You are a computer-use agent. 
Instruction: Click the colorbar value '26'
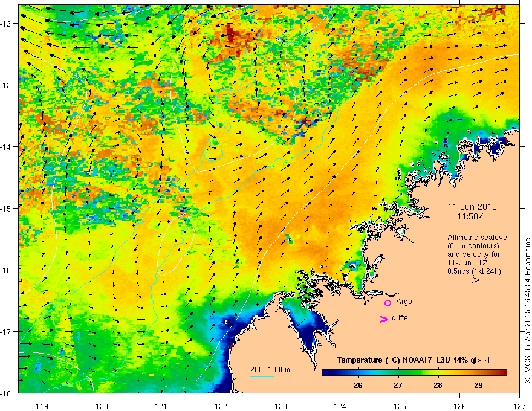pos(358,386)
